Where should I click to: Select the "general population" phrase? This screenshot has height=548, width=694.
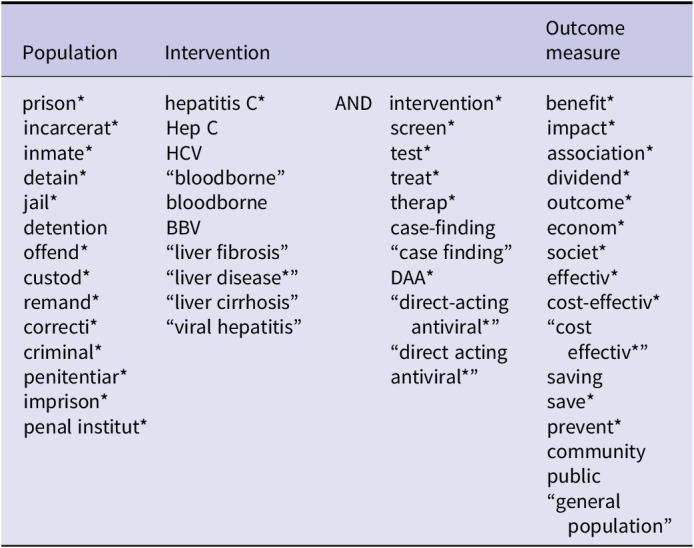tap(606, 514)
